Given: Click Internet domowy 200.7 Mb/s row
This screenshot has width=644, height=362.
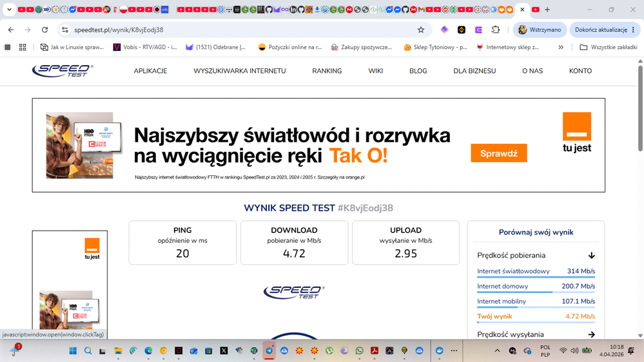Looking at the screenshot, I should click(536, 287).
